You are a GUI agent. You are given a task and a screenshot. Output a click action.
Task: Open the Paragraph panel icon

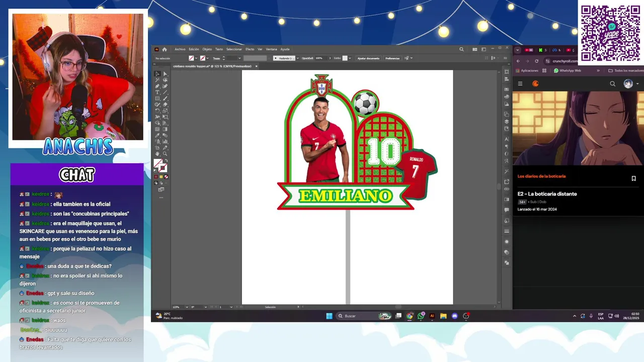click(x=507, y=146)
